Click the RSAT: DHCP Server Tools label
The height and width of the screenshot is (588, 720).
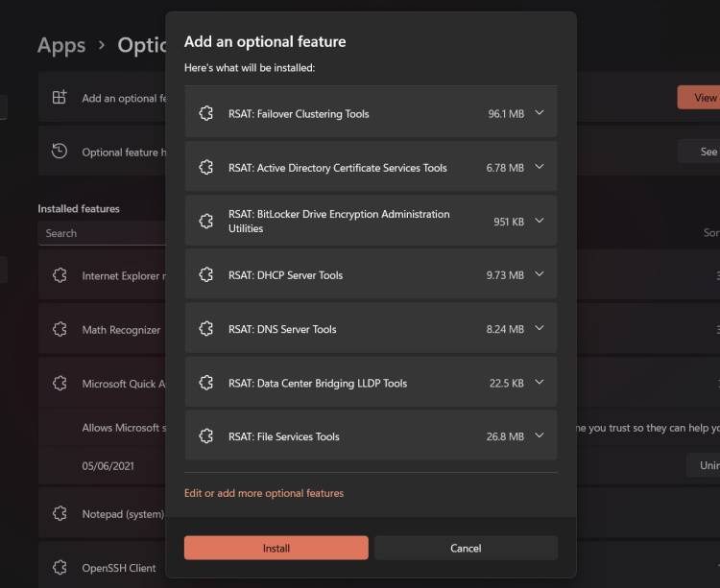[x=286, y=275]
